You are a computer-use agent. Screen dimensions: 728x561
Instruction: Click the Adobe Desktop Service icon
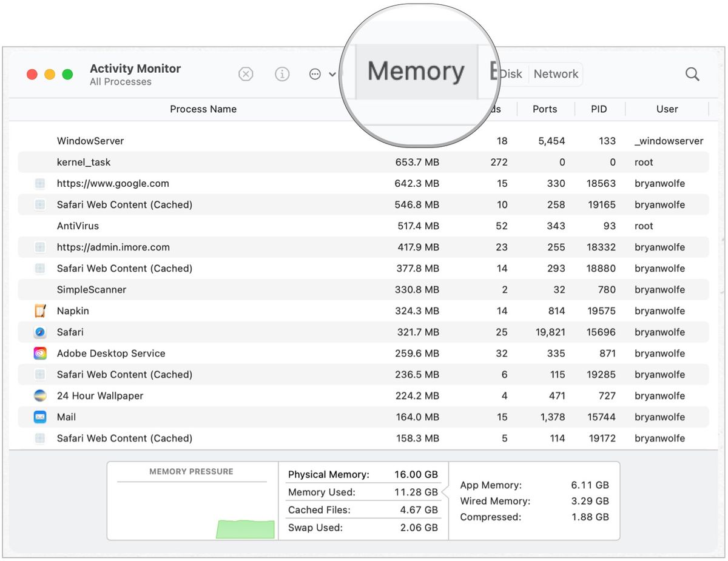pos(40,353)
